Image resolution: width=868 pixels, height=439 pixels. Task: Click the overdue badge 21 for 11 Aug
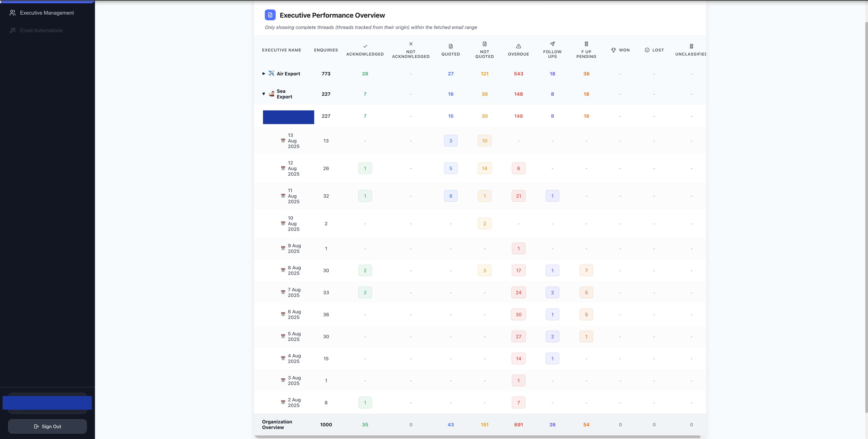[x=518, y=196]
